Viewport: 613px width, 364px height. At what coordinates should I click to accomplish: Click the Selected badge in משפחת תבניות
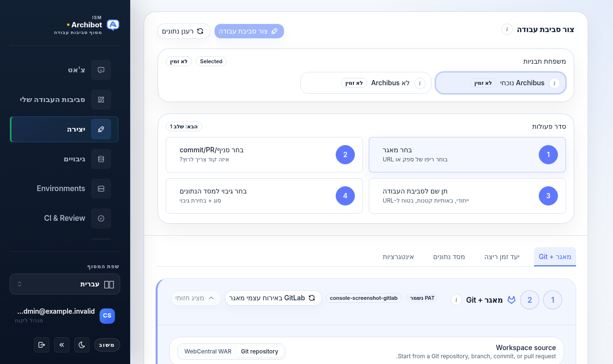pyautogui.click(x=211, y=61)
